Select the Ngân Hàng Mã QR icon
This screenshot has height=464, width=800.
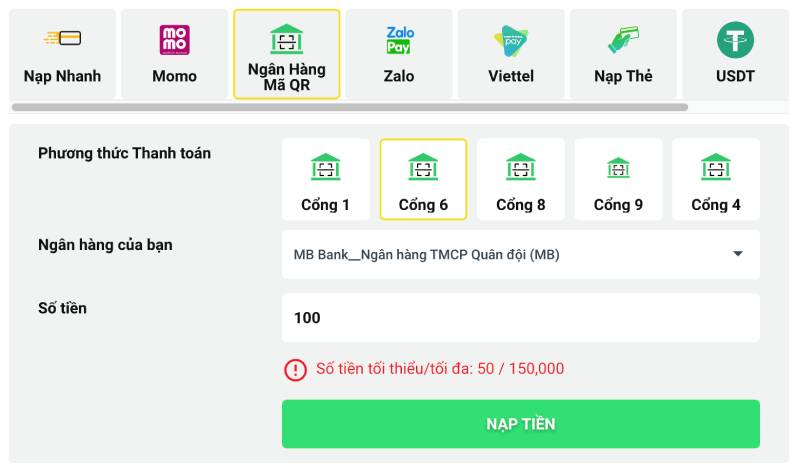287,39
